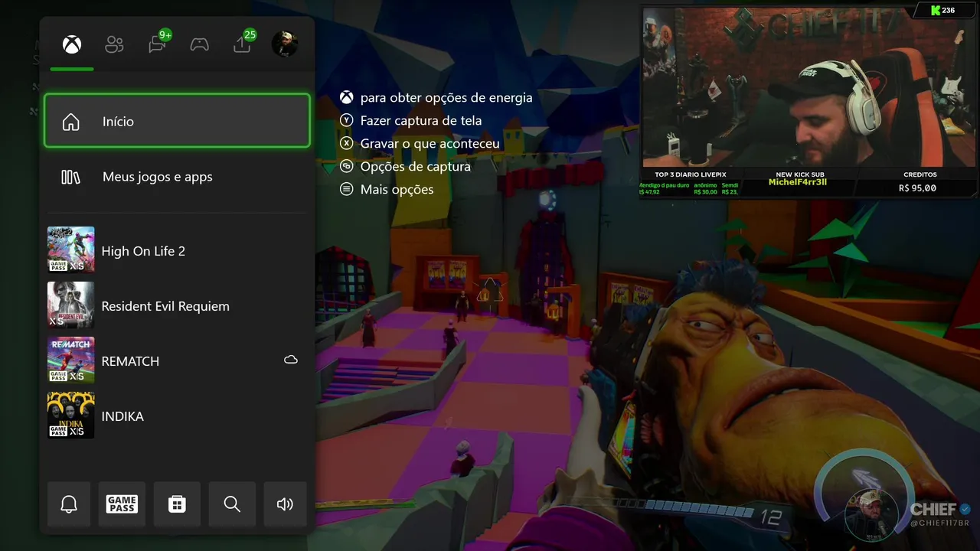Click the X button icon for recording
980x551 pixels.
pyautogui.click(x=347, y=143)
